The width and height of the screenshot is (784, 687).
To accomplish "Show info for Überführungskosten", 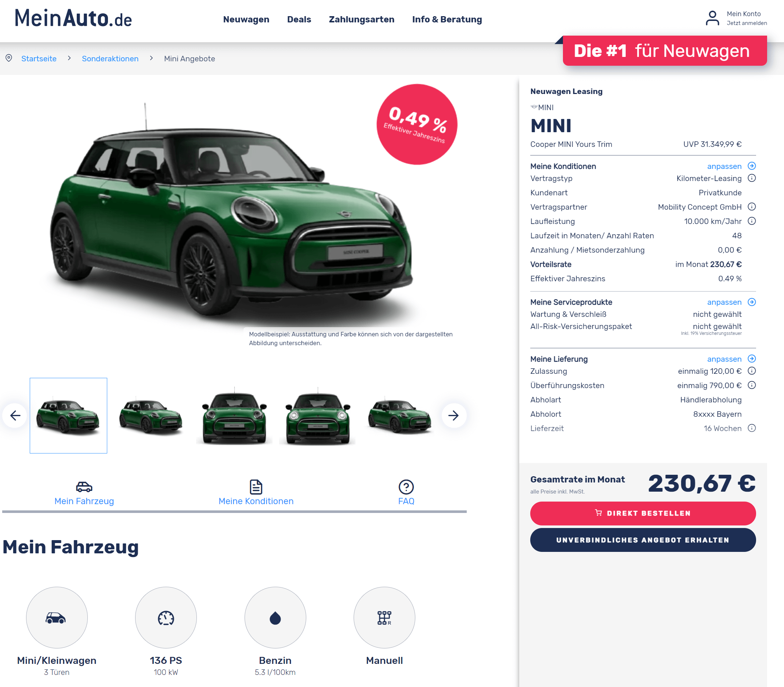I will [x=751, y=385].
